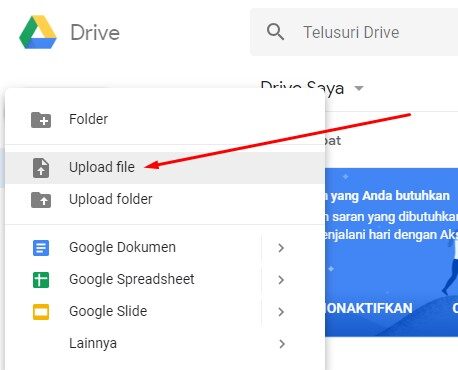Click the new Folder icon
The height and width of the screenshot is (370, 458).
(41, 120)
